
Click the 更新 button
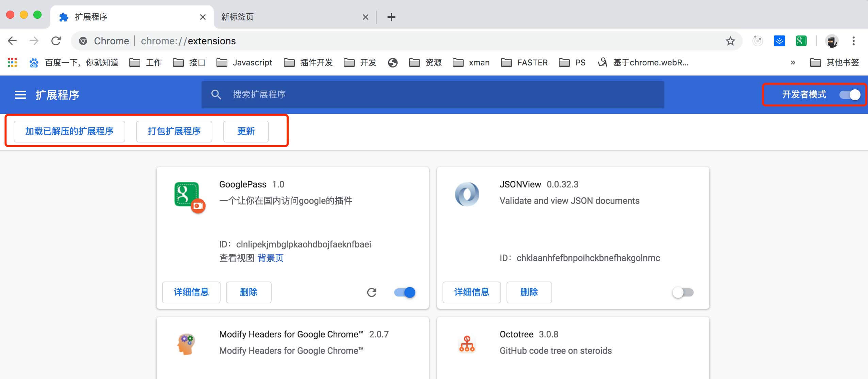[246, 131]
